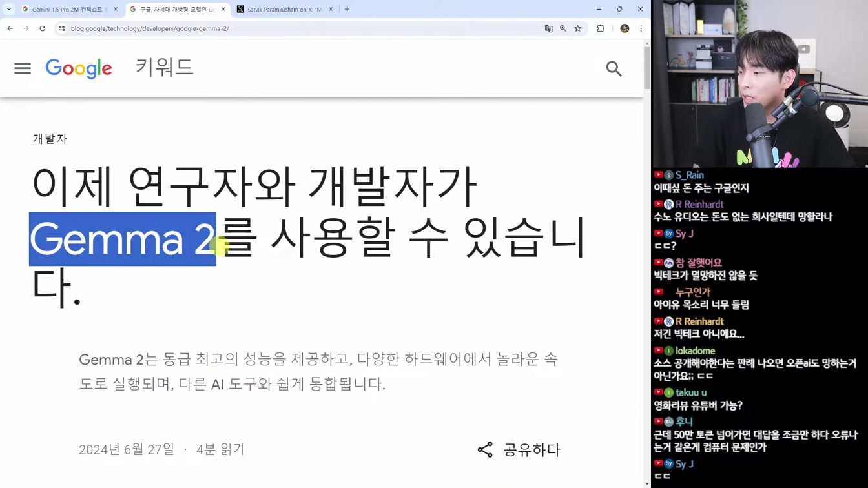Click chat username 참 잘했어요

coord(699,263)
